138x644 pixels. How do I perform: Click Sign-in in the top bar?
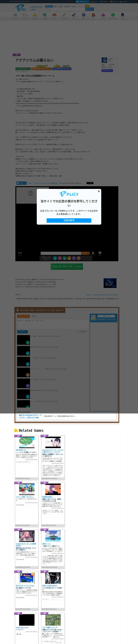[94, 2]
